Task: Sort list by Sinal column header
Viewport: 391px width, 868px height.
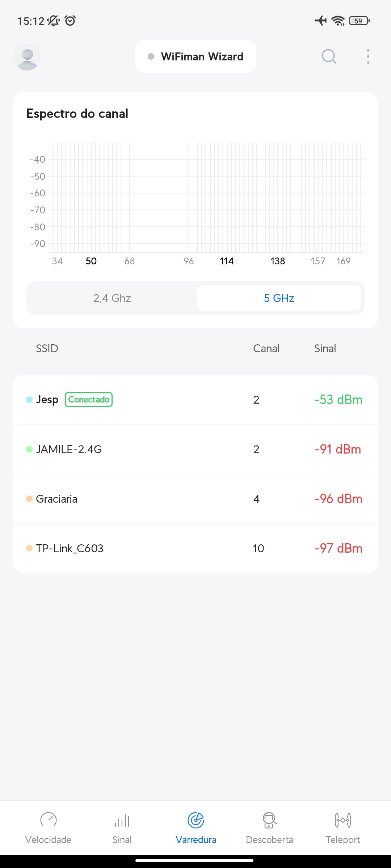Action: coord(325,349)
